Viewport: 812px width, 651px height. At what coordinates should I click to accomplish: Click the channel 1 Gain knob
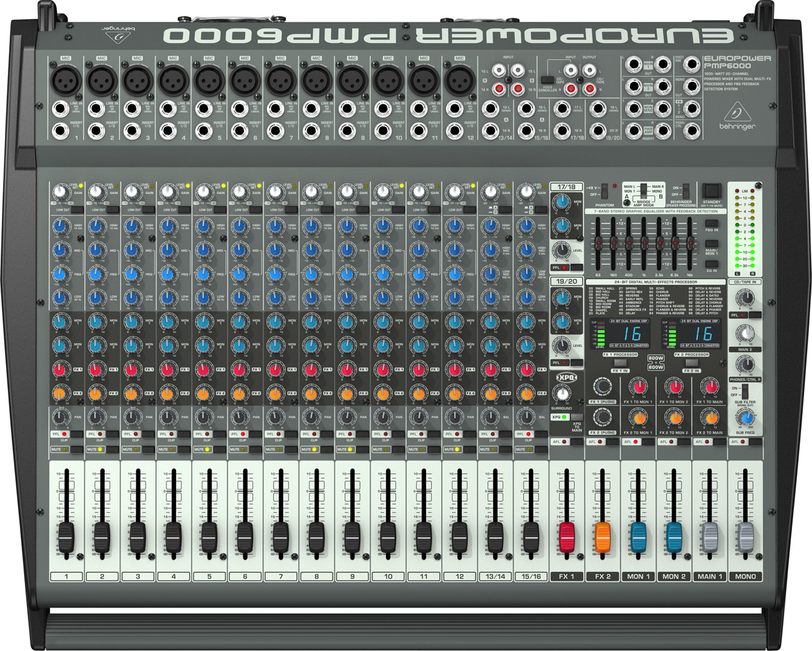60,193
